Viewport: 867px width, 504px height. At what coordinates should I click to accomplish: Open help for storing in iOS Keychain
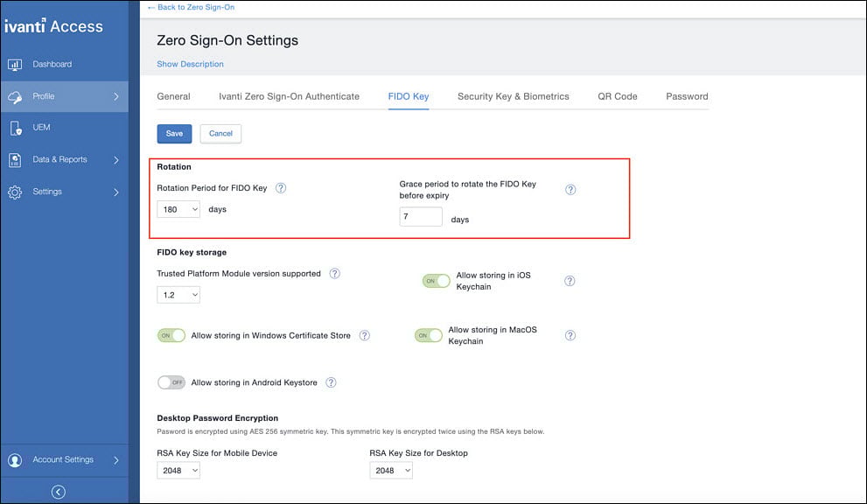click(x=570, y=281)
